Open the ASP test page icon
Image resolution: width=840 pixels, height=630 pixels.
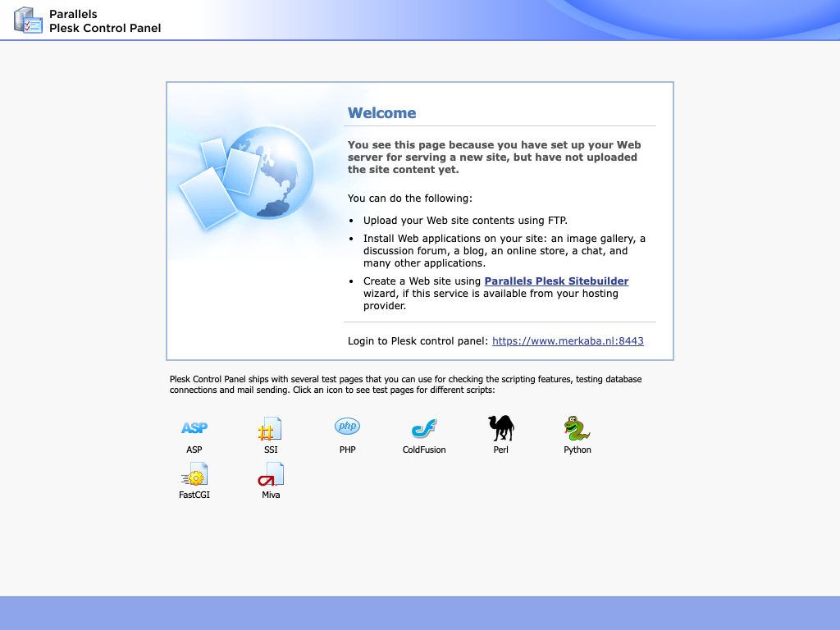[x=194, y=427]
